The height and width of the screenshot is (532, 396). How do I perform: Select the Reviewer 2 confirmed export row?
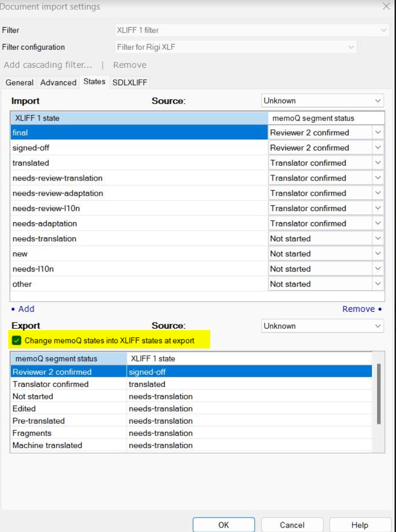pos(191,372)
